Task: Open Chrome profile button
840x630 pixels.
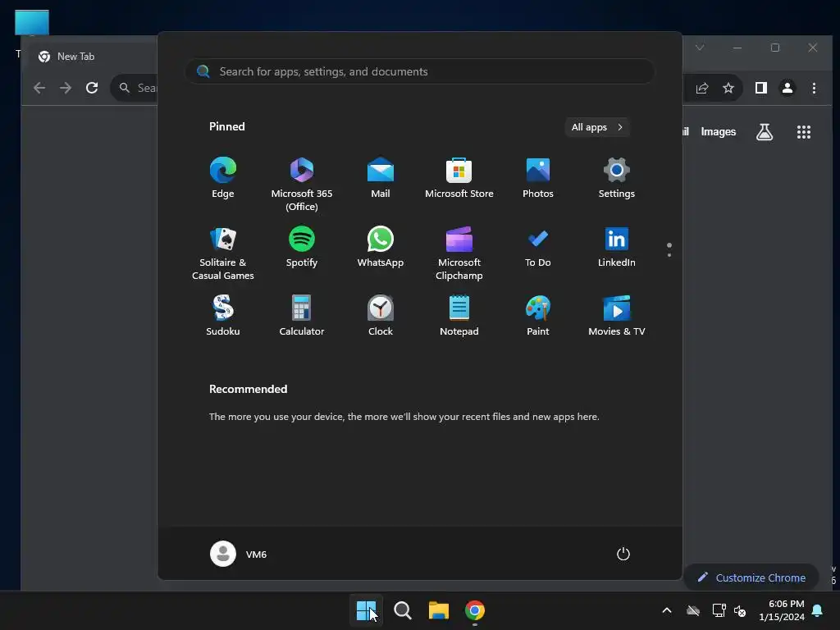Action: pos(787,88)
